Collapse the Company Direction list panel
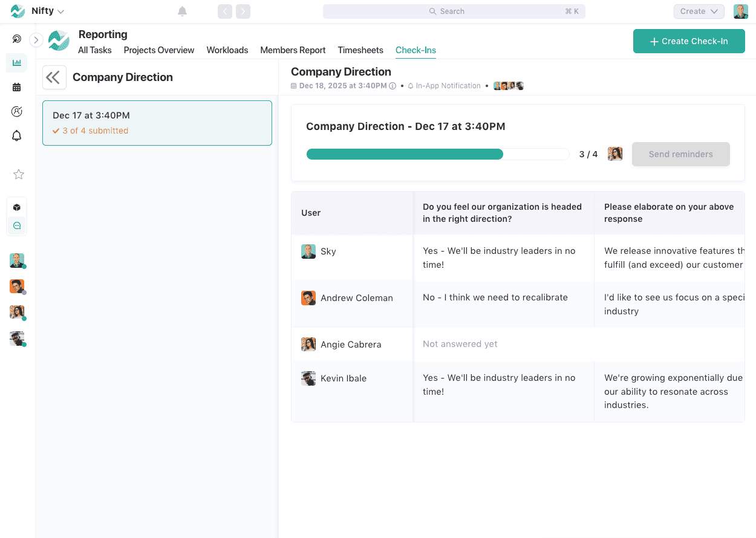 tap(54, 77)
